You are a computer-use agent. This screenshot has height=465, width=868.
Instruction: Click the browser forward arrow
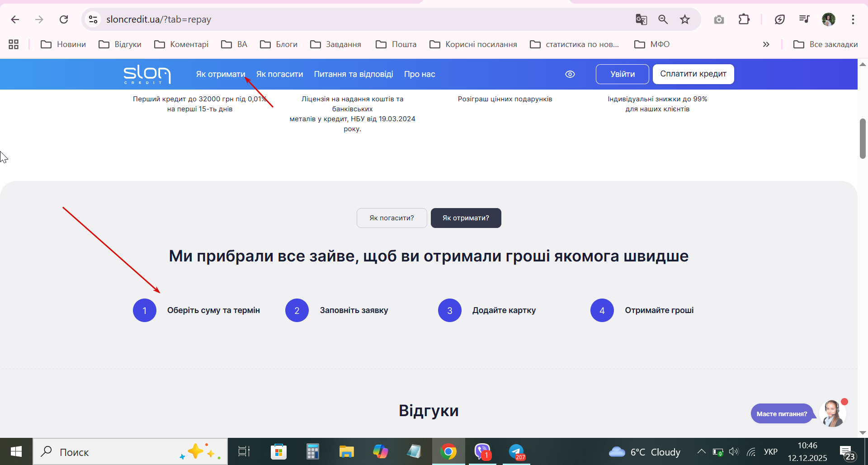tap(39, 19)
